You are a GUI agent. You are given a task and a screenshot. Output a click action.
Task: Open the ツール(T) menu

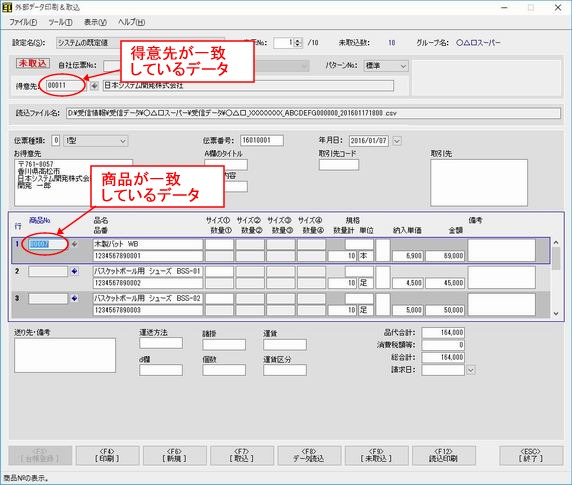(60, 22)
